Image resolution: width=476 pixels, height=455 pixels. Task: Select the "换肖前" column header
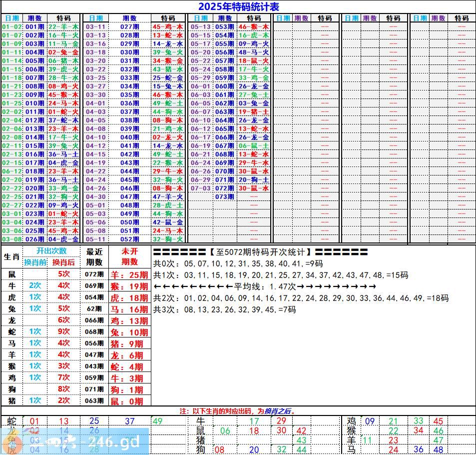pos(35,262)
